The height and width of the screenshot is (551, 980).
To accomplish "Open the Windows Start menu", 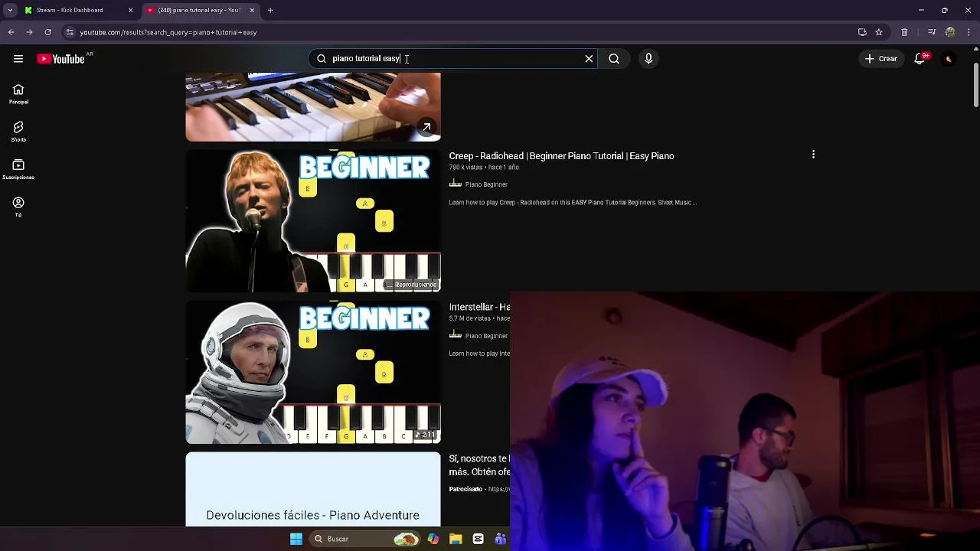I will [296, 539].
